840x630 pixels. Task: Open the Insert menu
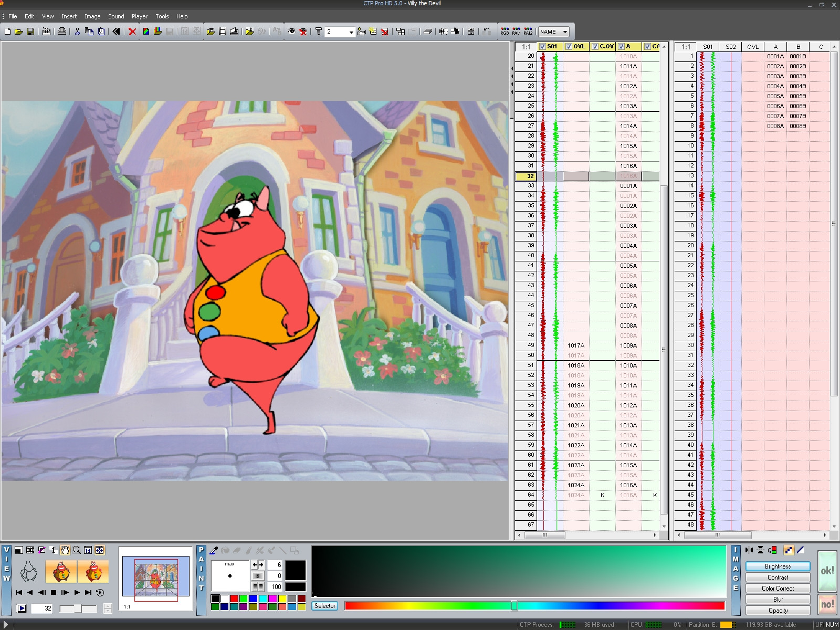pyautogui.click(x=69, y=16)
